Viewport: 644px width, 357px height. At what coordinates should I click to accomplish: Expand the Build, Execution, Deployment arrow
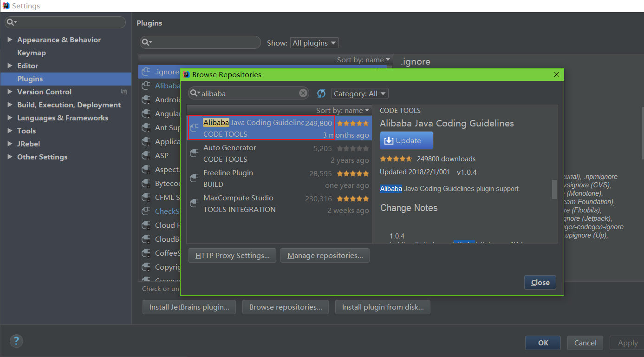[x=10, y=105]
